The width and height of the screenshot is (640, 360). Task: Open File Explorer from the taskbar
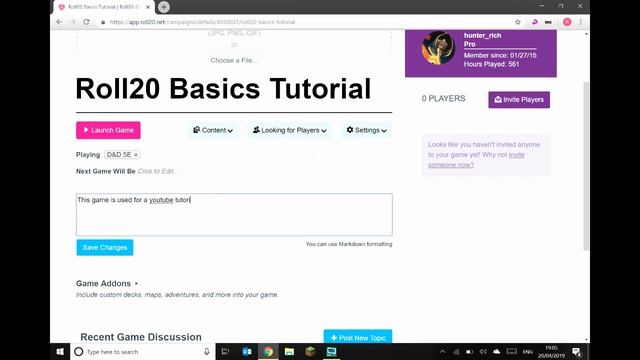coord(289,351)
